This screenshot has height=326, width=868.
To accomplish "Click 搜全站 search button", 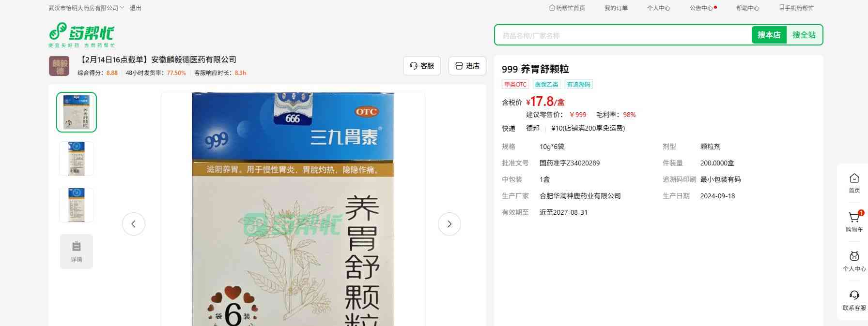I will click(804, 35).
